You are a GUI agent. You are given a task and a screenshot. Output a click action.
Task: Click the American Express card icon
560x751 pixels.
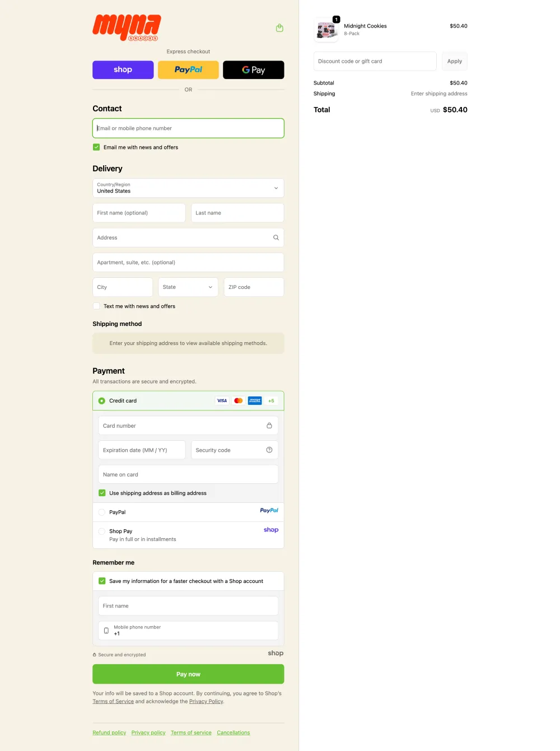(x=255, y=400)
